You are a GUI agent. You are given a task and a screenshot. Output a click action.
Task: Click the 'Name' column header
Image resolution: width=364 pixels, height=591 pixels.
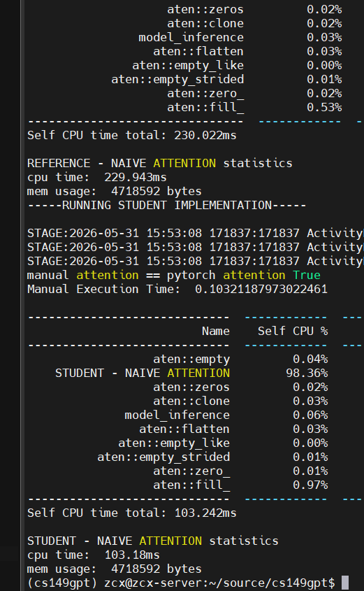215,331
